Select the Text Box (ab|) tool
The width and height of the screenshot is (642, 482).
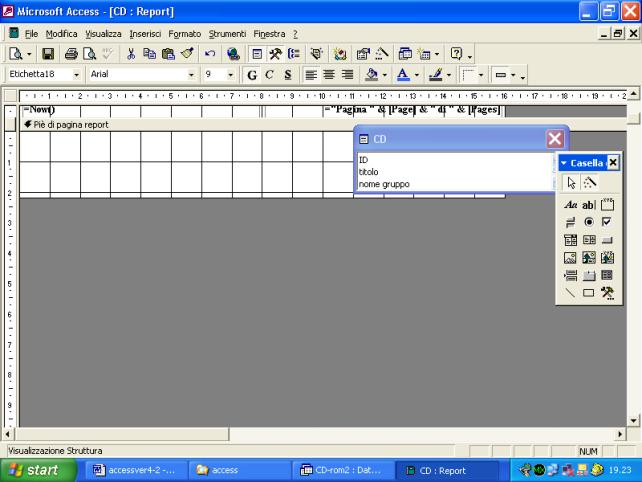tap(588, 204)
